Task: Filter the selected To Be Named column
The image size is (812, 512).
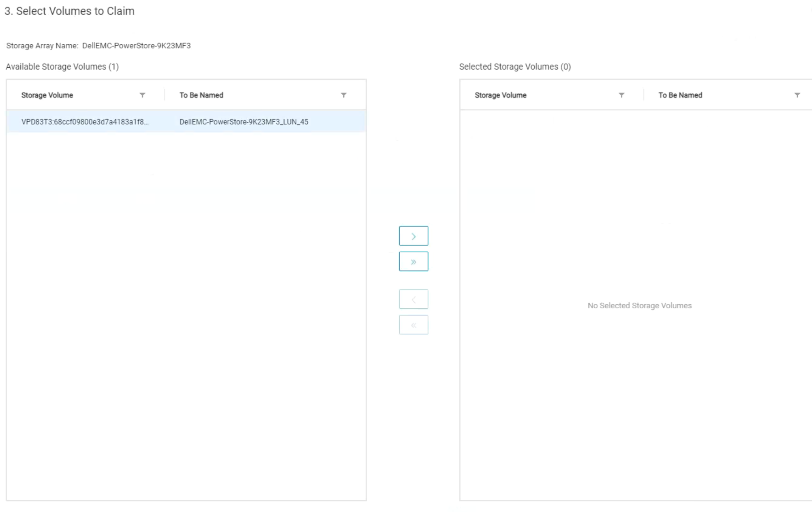Action: point(797,95)
